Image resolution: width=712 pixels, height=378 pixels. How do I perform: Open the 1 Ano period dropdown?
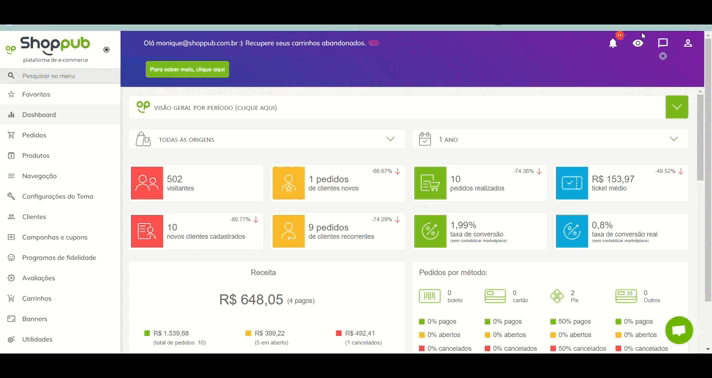coord(550,139)
